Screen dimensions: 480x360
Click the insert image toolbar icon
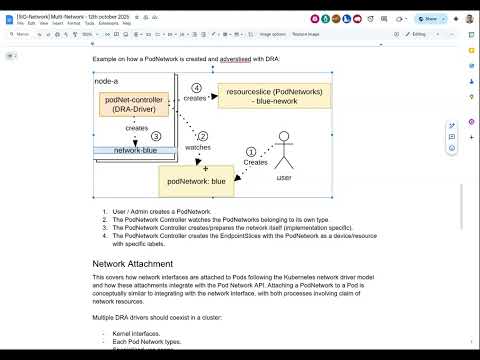[x=126, y=34]
